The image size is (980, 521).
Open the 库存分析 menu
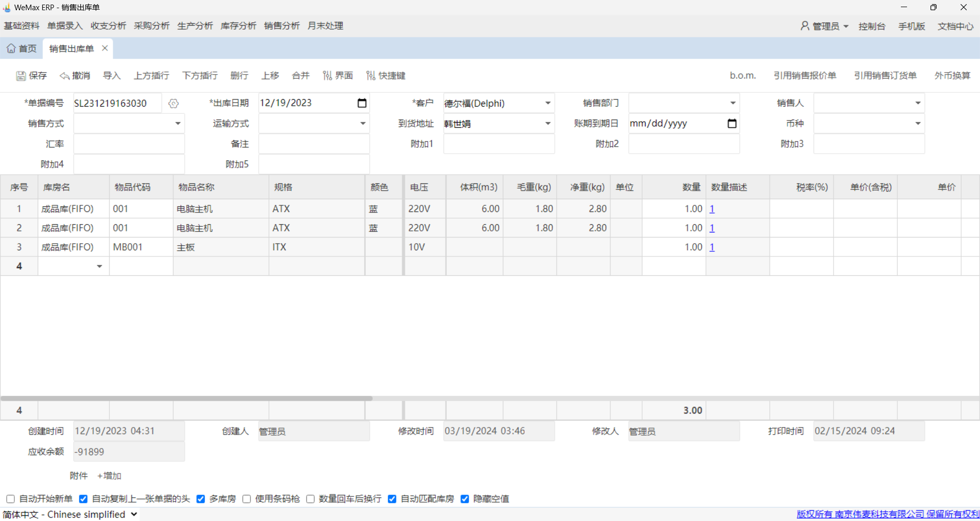(238, 26)
